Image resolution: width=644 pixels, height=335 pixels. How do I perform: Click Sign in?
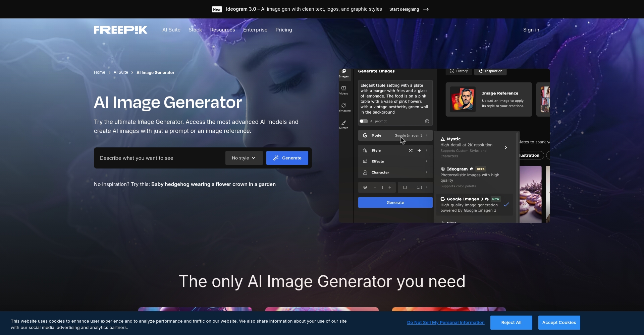531,30
